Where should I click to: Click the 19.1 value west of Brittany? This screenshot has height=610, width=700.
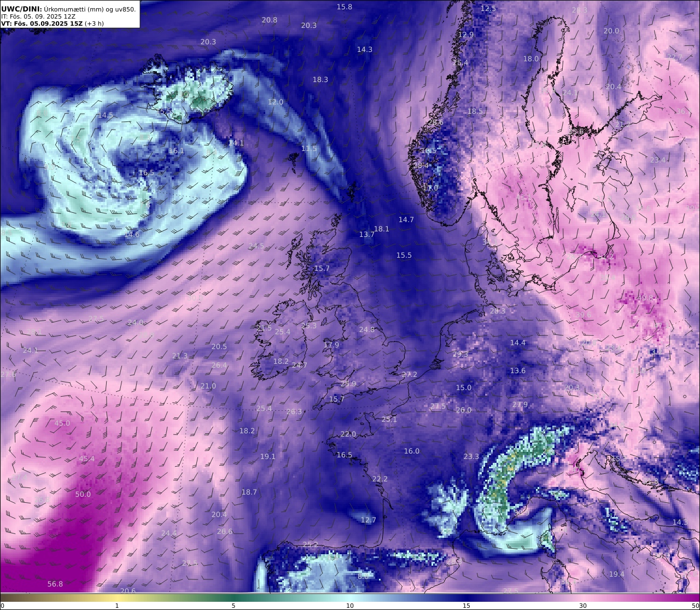coord(268,457)
